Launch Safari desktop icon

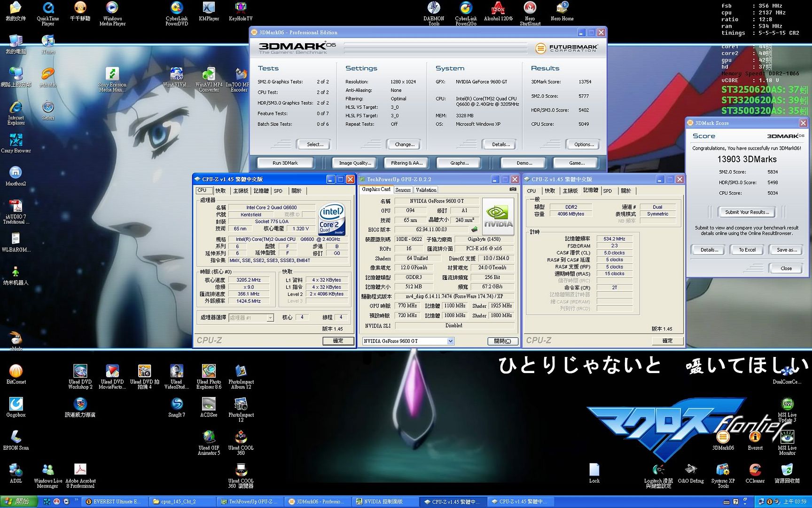click(48, 111)
